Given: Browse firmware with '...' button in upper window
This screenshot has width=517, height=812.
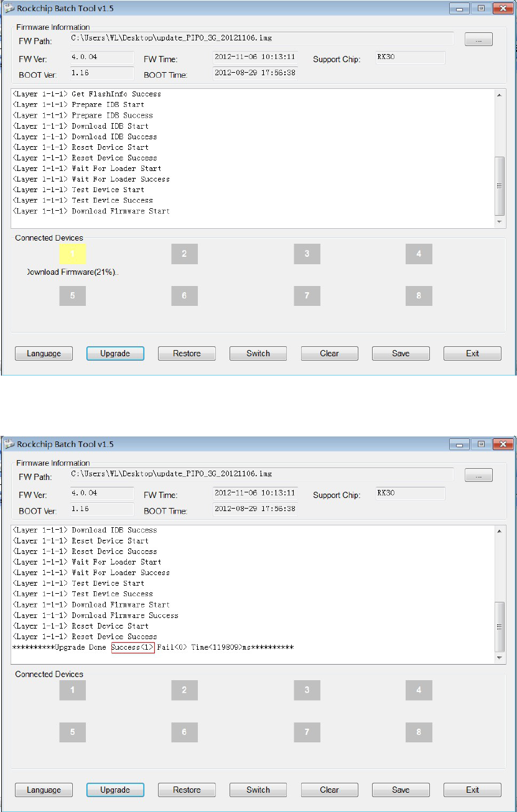Looking at the screenshot, I should click(x=478, y=39).
